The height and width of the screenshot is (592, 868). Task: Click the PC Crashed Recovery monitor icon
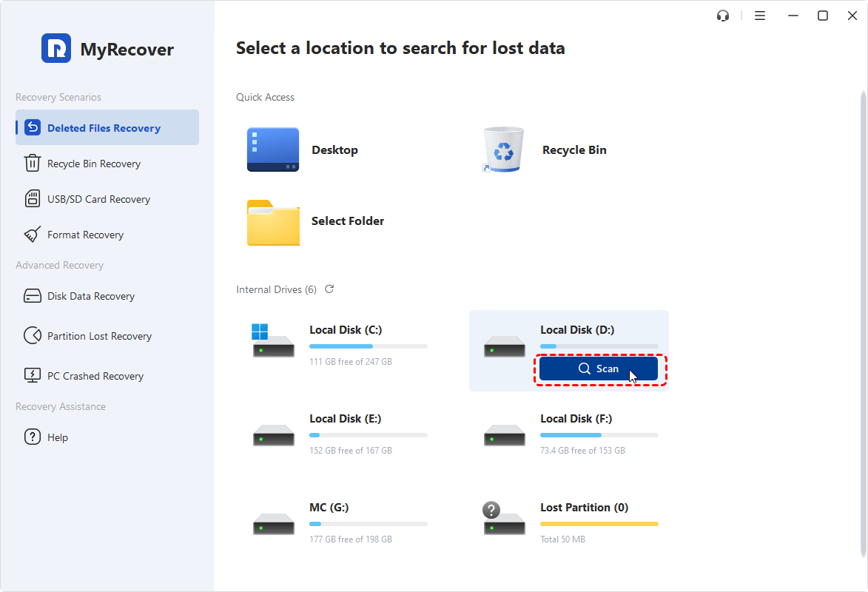(x=33, y=375)
